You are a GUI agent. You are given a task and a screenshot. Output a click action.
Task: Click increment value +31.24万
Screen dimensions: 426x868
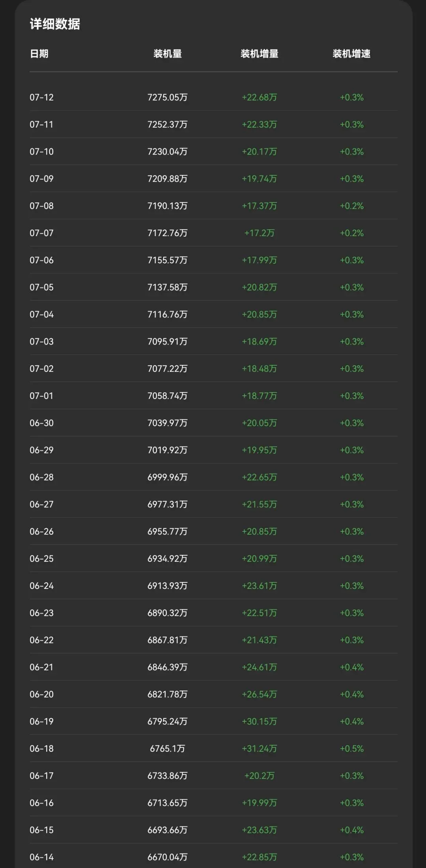pos(260,749)
